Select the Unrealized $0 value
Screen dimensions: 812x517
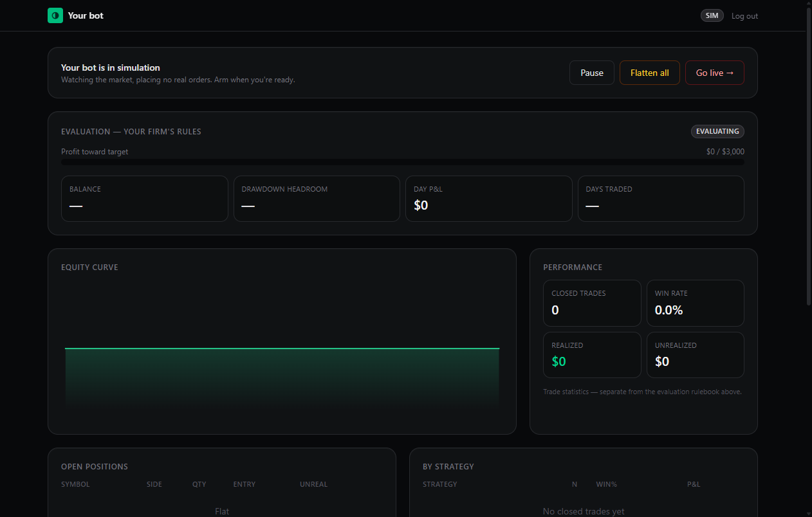662,361
